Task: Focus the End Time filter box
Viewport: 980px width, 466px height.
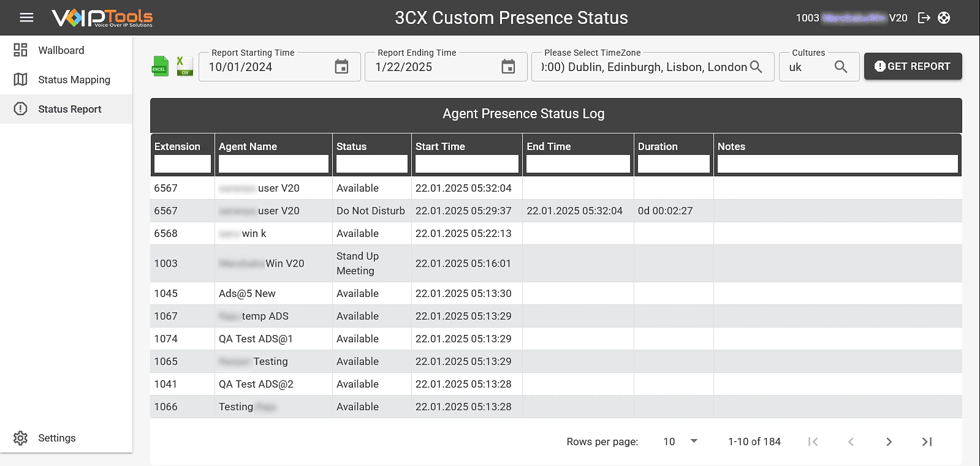Action: pyautogui.click(x=578, y=163)
